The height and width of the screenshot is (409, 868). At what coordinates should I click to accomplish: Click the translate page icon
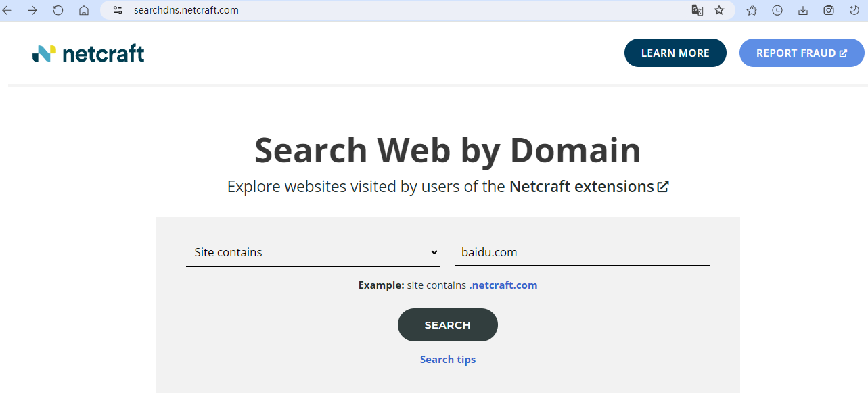[x=697, y=10]
